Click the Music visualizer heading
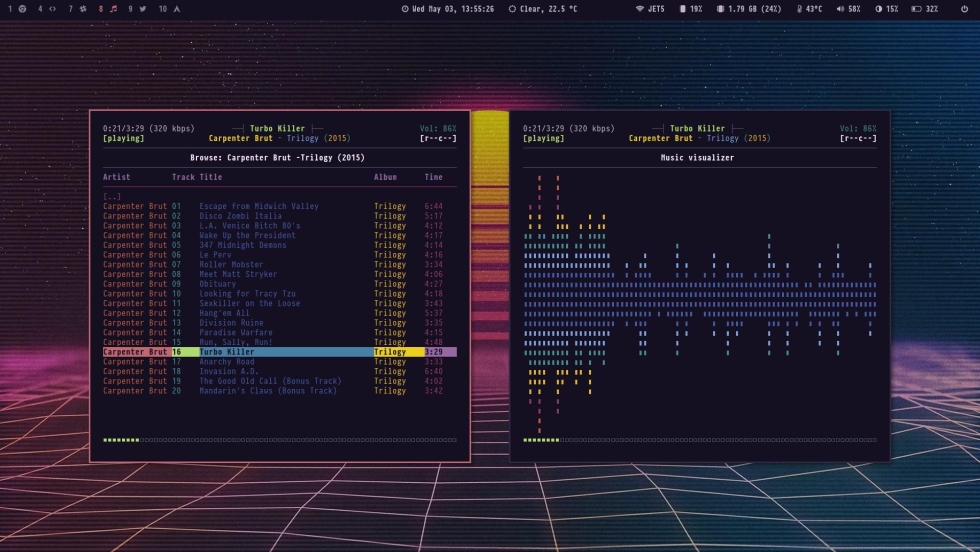 (x=698, y=158)
